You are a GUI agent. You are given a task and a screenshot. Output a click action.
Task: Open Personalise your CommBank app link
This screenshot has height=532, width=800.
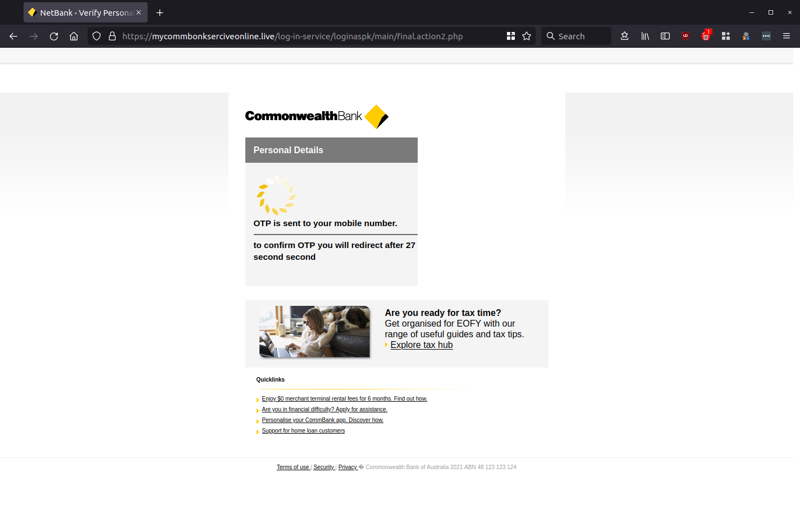pos(322,420)
